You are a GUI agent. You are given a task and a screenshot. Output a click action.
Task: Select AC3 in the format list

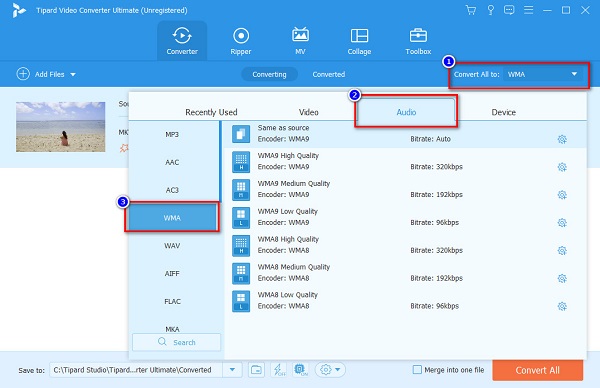point(172,190)
